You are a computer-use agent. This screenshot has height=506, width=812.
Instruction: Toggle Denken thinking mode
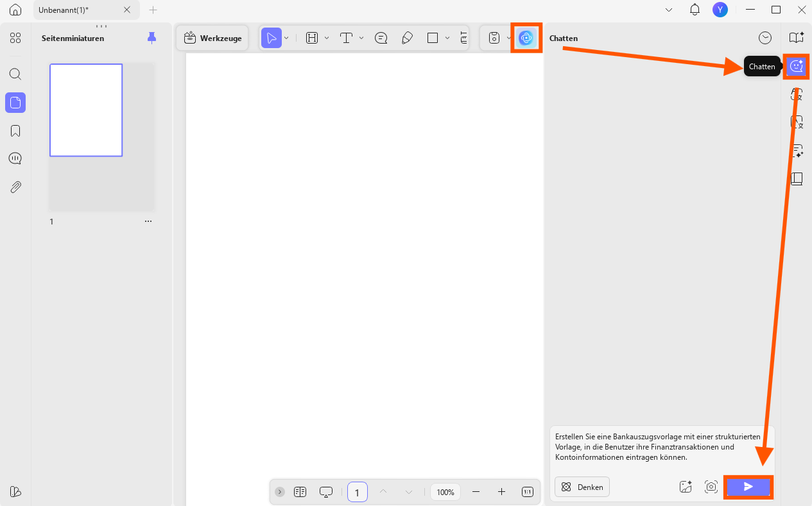(x=582, y=487)
